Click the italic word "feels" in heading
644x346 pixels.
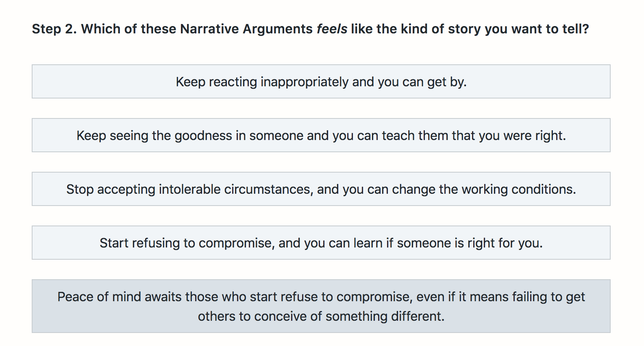[332, 29]
